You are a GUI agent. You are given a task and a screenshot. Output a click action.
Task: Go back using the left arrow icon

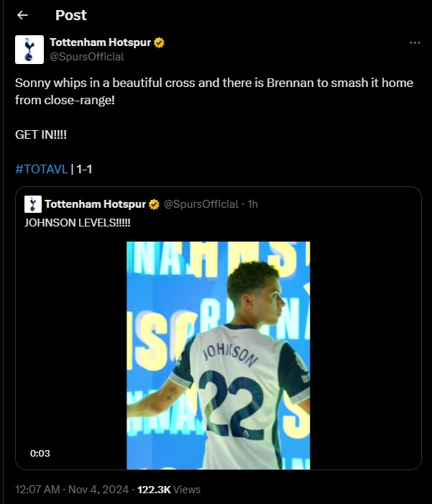click(x=22, y=15)
